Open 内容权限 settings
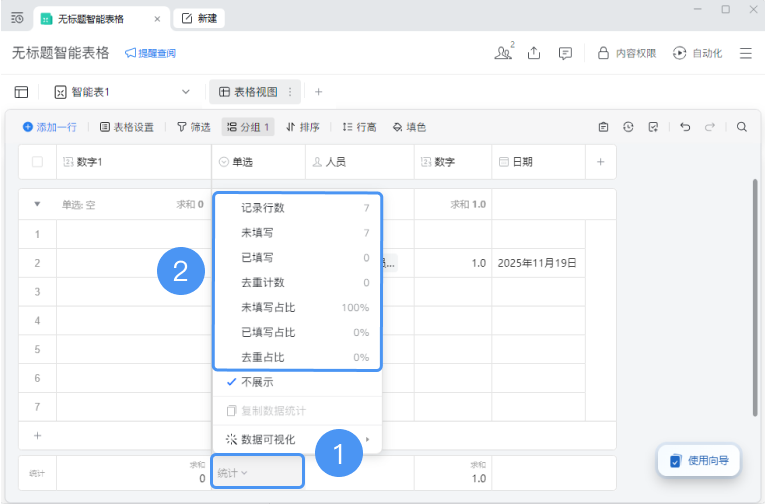765x504 pixels. point(627,53)
